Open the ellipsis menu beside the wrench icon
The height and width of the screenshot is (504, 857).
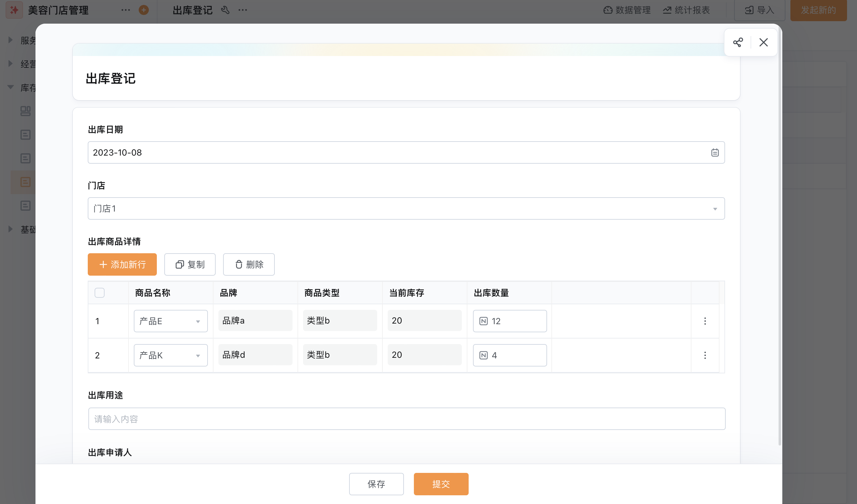coord(242,10)
